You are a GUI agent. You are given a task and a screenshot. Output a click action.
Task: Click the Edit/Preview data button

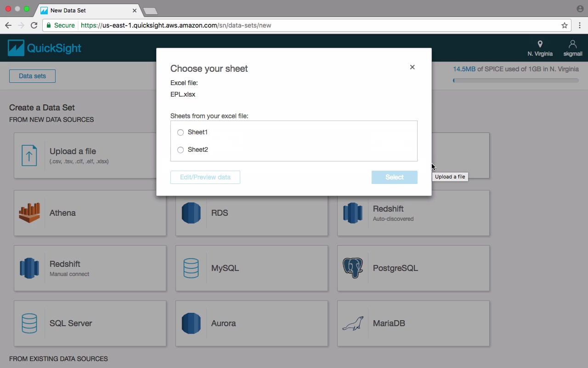tap(205, 177)
